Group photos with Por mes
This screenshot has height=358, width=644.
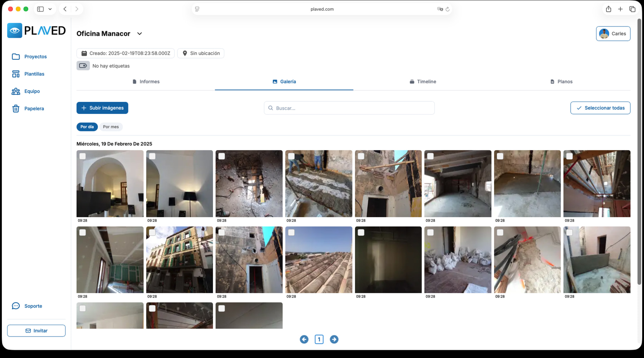[x=111, y=127]
